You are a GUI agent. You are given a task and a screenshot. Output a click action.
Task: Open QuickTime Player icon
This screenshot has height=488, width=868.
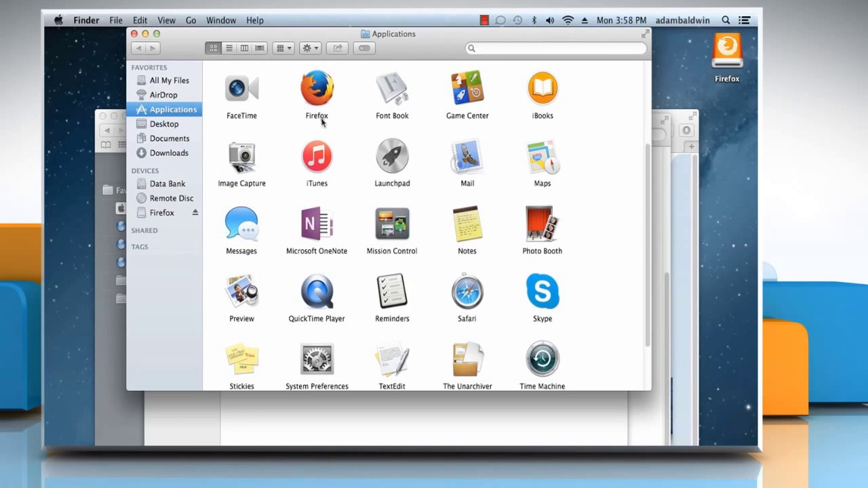[x=317, y=292]
